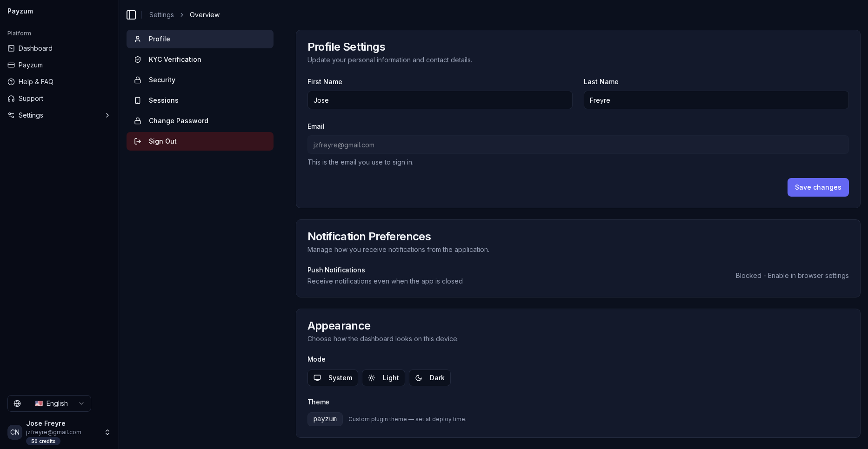Click the Dashboard icon in sidebar
The height and width of the screenshot is (449, 868).
(x=11, y=48)
